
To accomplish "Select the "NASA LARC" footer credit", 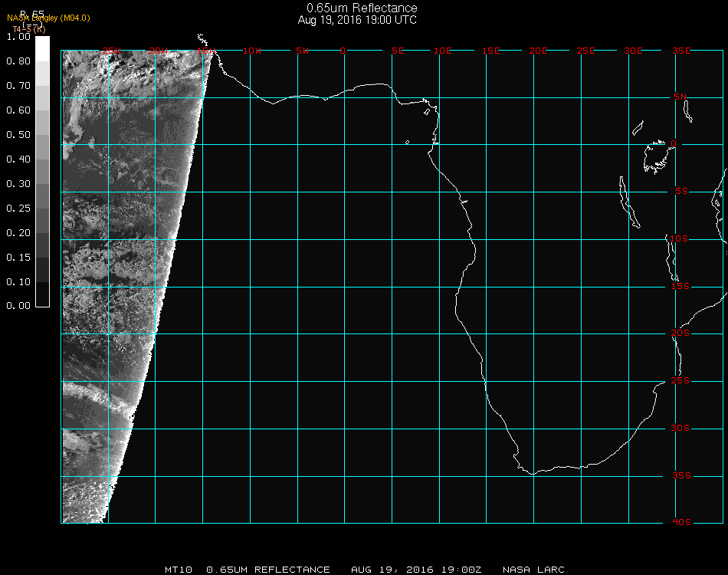I will click(533, 570).
